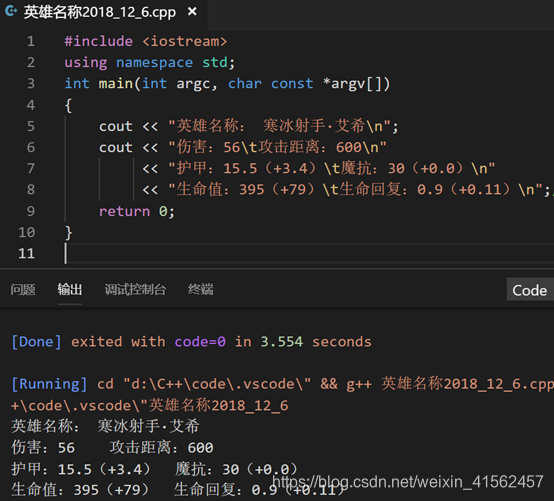Viewport: 554px width, 501px height.
Task: Click '生命值: 395 (+79)' in output
Action: pyautogui.click(x=81, y=490)
